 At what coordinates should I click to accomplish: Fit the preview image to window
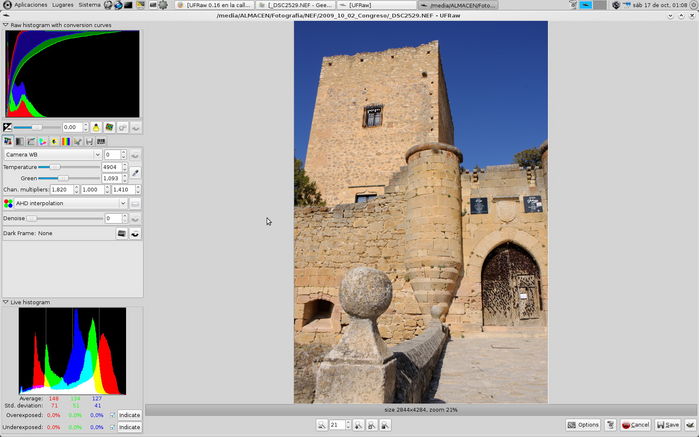372,425
